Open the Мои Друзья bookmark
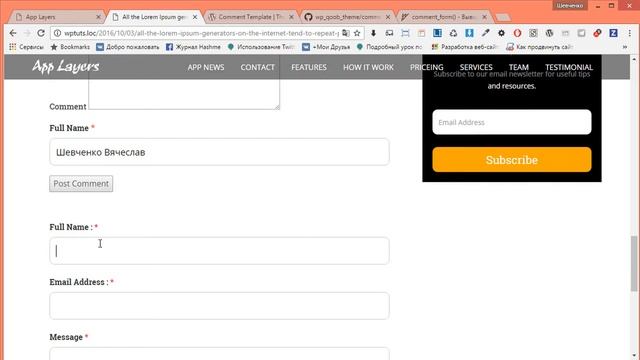 pos(326,47)
